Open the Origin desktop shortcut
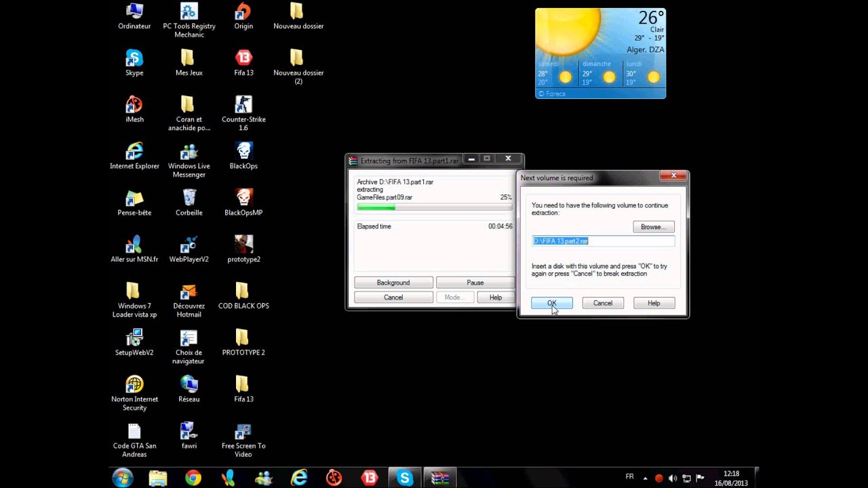Screen dimensions: 868x488 coord(243,16)
